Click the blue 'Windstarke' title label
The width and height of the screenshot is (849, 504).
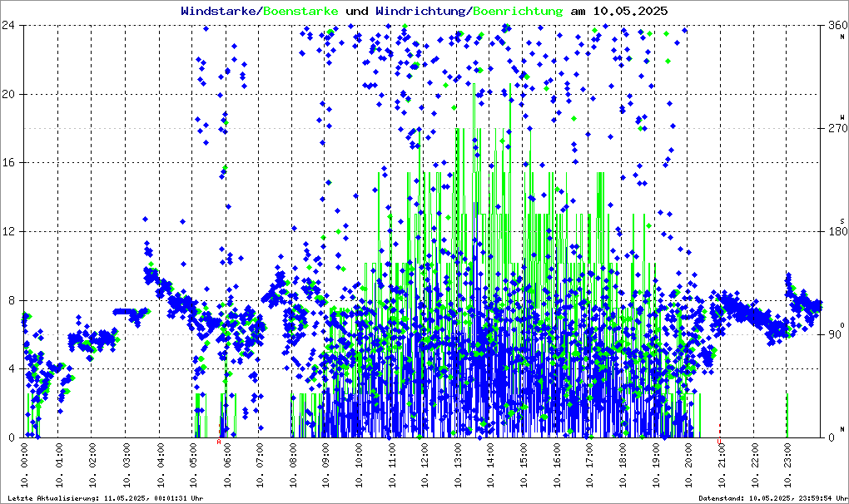219,11
